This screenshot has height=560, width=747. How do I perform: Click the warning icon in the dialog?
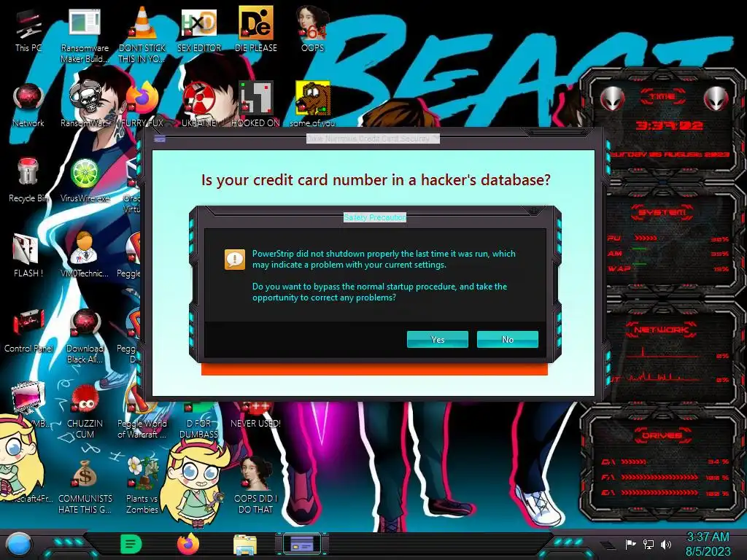tap(235, 260)
